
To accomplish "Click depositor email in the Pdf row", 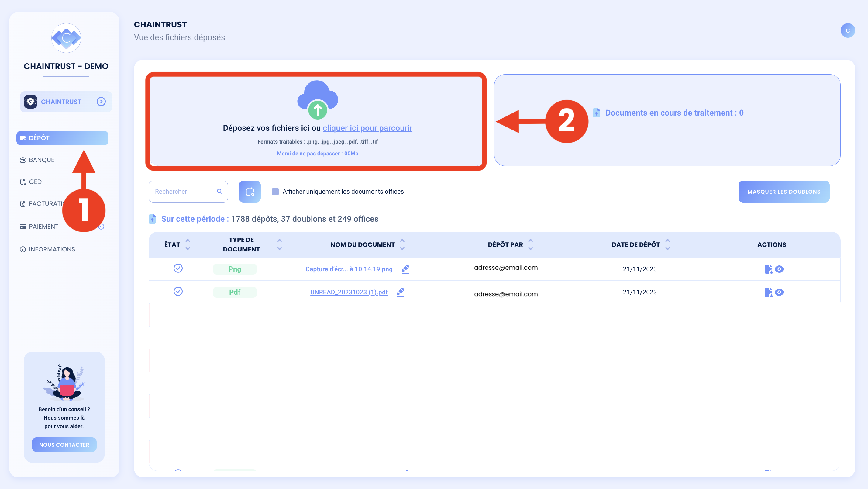I will click(x=506, y=294).
